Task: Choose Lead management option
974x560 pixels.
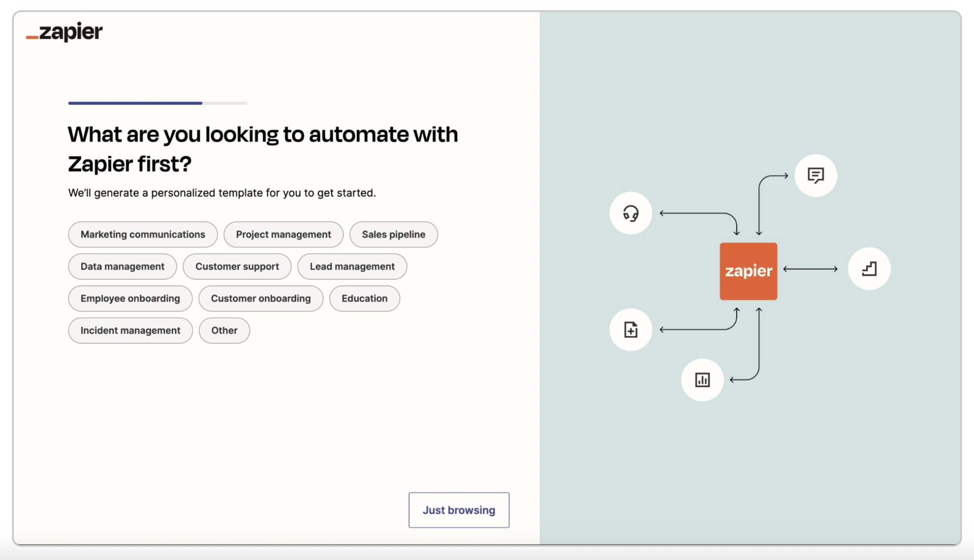Action: (352, 267)
